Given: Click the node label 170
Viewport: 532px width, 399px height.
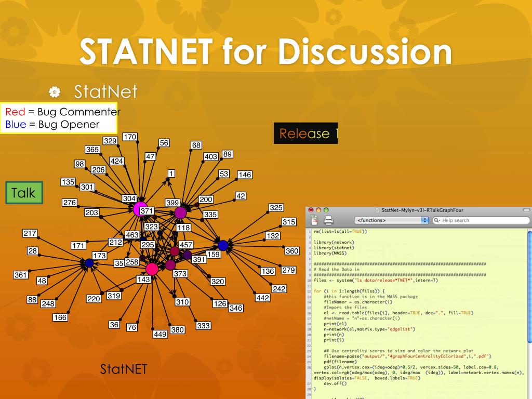Looking at the screenshot, I should (x=129, y=137).
